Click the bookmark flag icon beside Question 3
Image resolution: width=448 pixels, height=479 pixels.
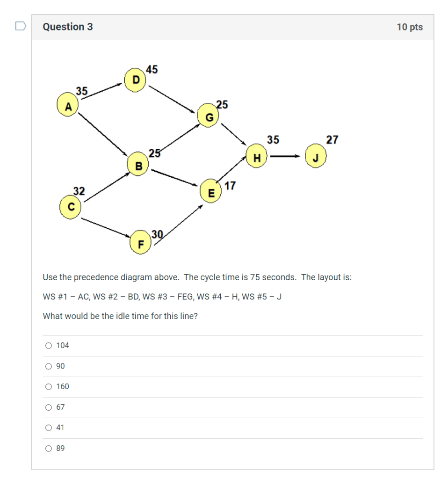(x=20, y=28)
